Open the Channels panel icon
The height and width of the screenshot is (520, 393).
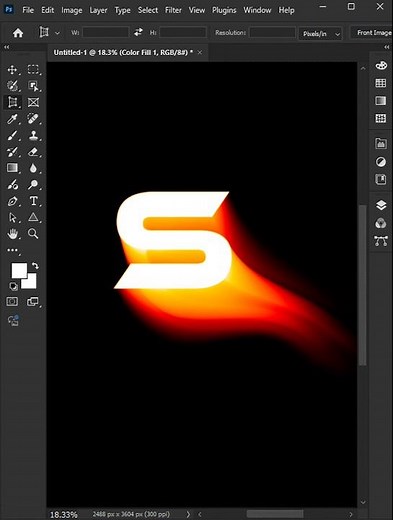381,223
